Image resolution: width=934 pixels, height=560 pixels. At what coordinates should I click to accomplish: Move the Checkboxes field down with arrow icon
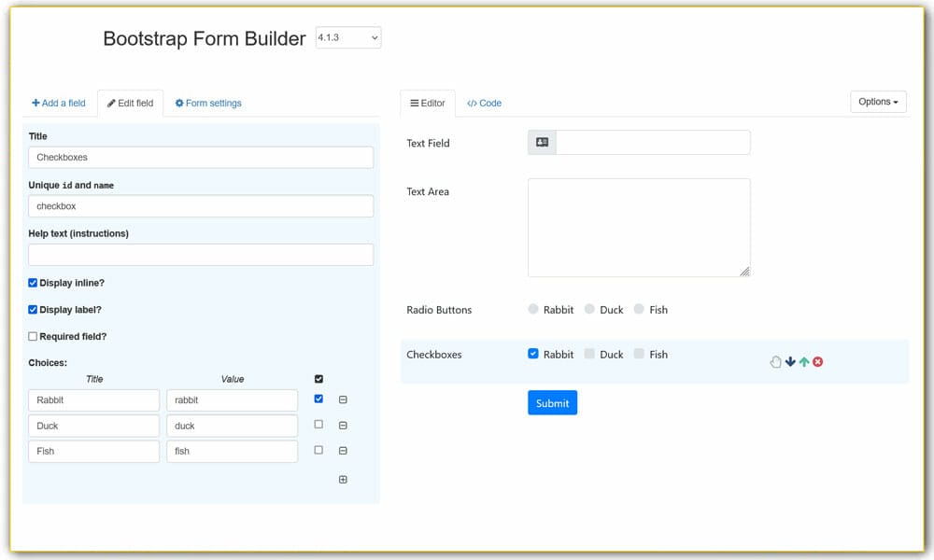789,361
